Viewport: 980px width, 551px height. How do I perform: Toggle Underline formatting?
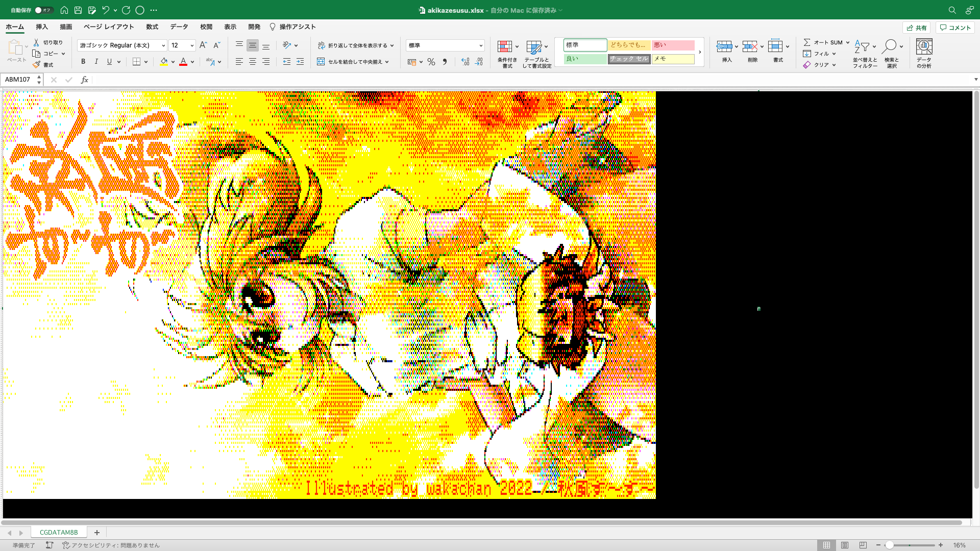coord(109,62)
